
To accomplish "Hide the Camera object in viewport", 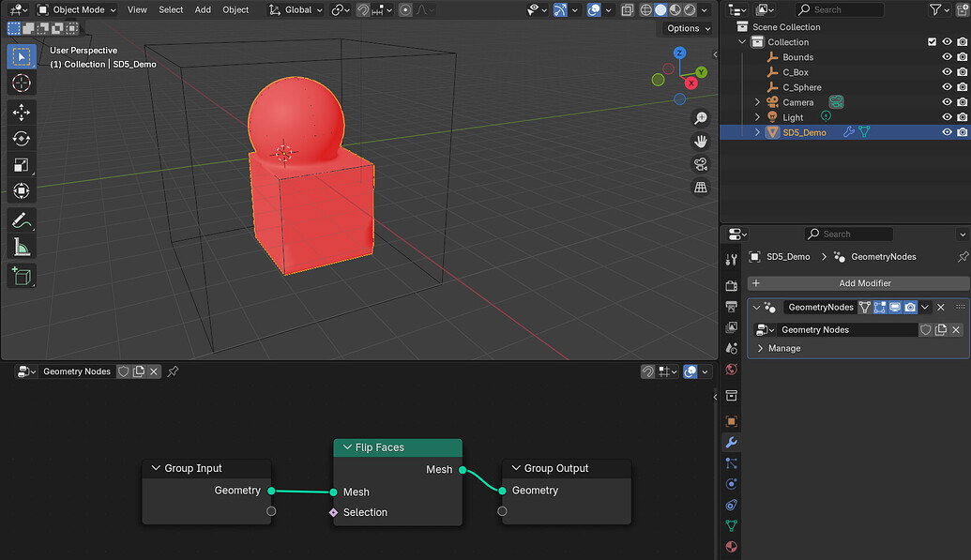I will (x=947, y=102).
